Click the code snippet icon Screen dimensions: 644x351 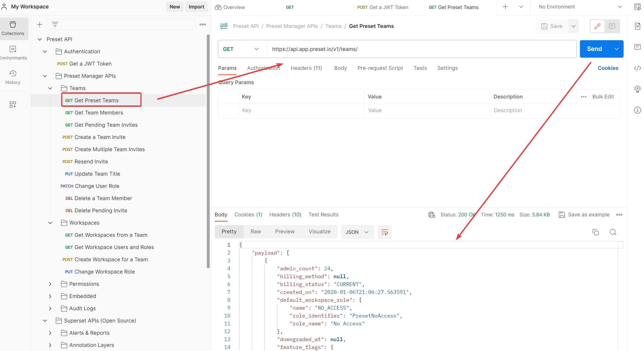coord(637,68)
